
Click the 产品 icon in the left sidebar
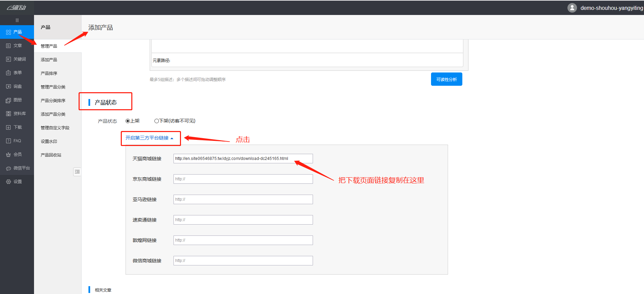(9, 32)
